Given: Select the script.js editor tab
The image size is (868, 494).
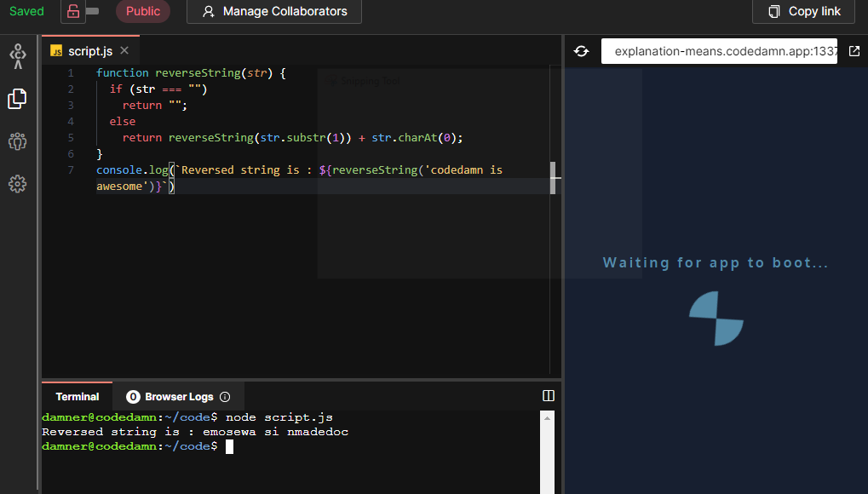Looking at the screenshot, I should pyautogui.click(x=90, y=51).
